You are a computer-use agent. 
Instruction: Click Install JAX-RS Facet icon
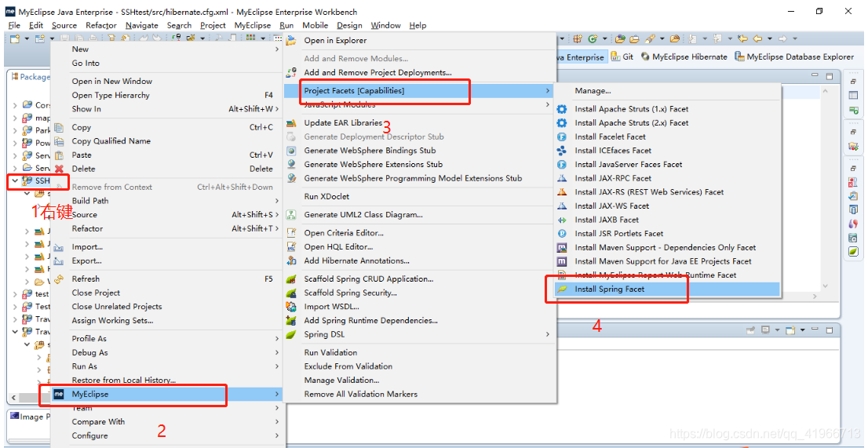point(562,192)
